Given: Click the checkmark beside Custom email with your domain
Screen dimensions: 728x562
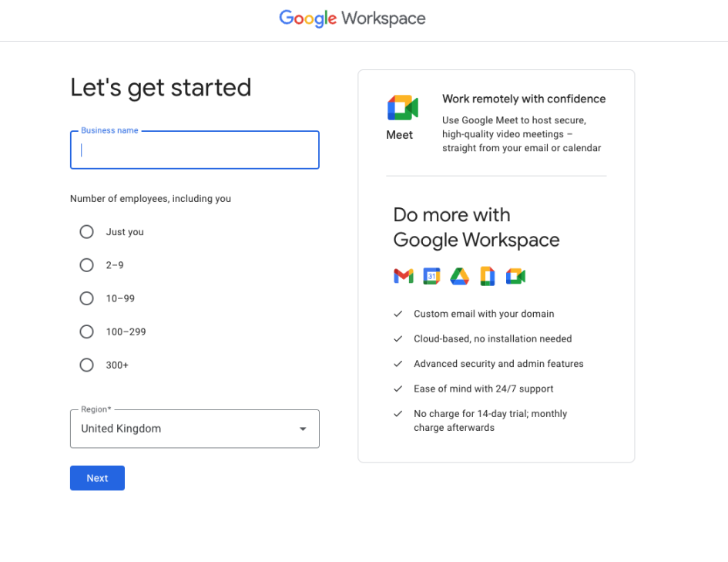Looking at the screenshot, I should pos(398,314).
